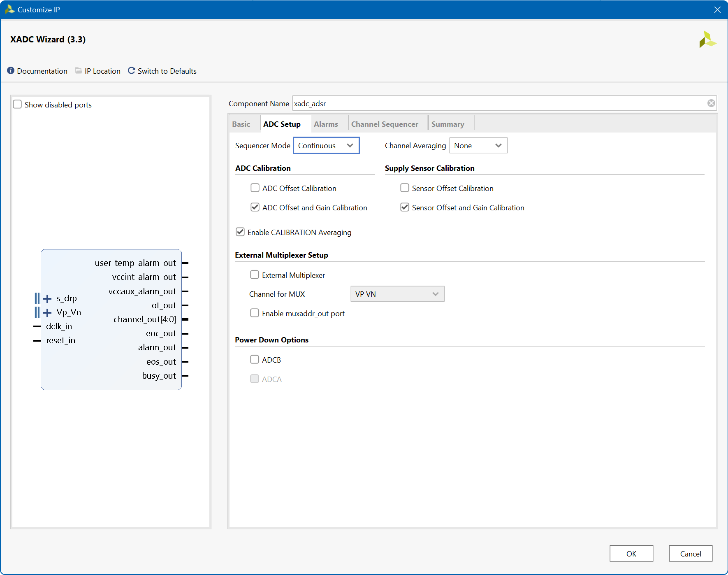Enable Sensor Offset Calibration
Image resolution: width=728 pixels, height=575 pixels.
click(405, 188)
